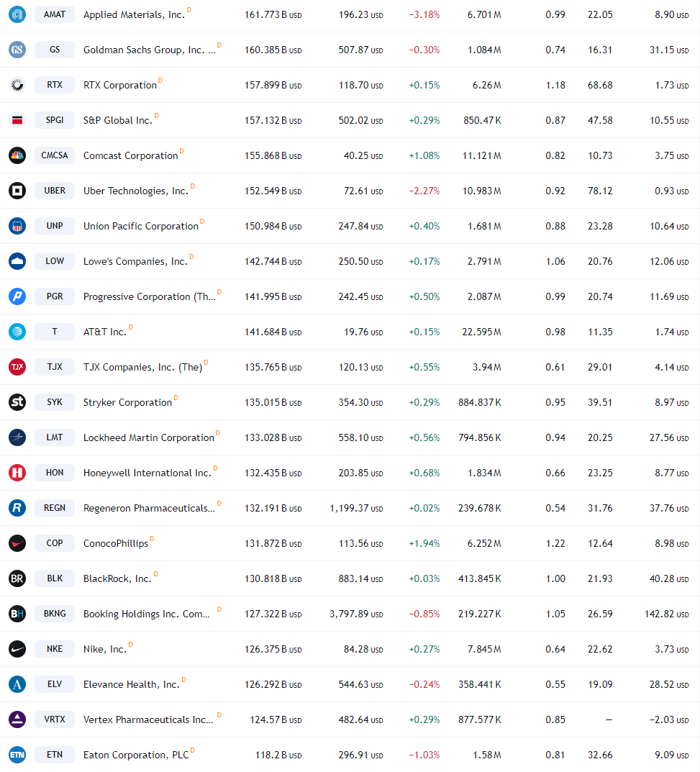Screen dimensions: 700x772
Task: Click the AT&T globe logo icon
Action: click(17, 332)
